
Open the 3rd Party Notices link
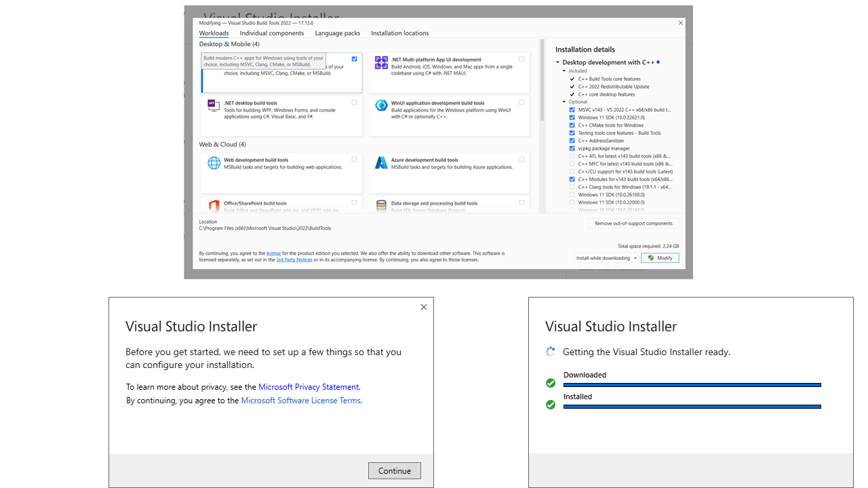[x=294, y=259]
